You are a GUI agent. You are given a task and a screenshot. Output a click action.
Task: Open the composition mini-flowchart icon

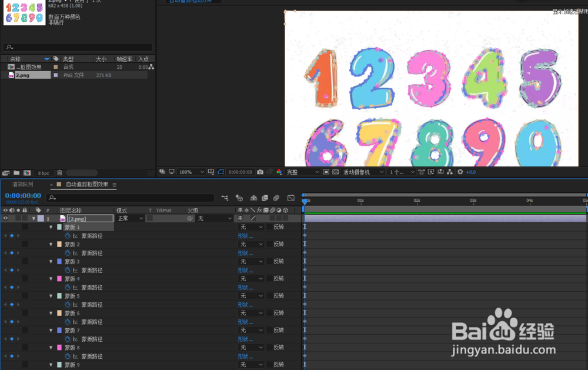[x=225, y=198]
